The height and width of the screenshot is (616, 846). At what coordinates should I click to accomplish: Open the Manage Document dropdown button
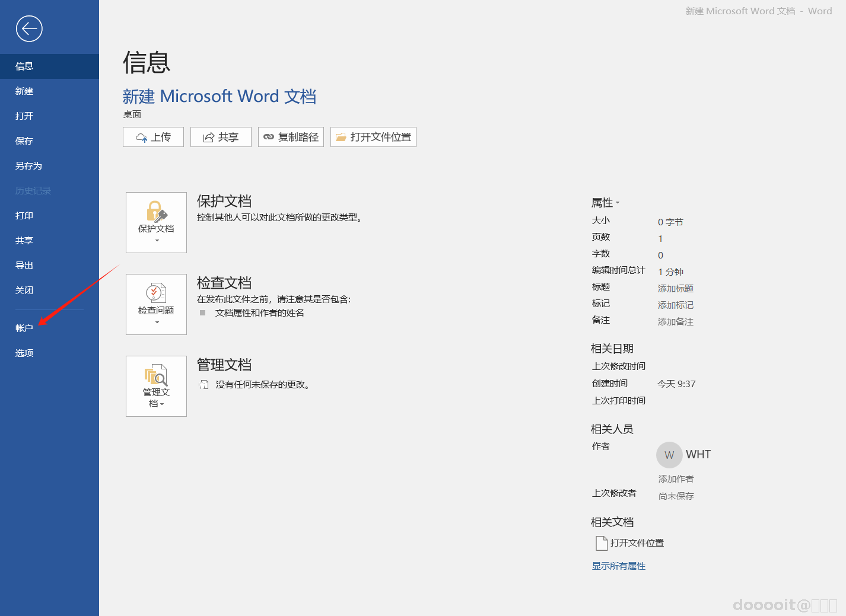point(156,386)
